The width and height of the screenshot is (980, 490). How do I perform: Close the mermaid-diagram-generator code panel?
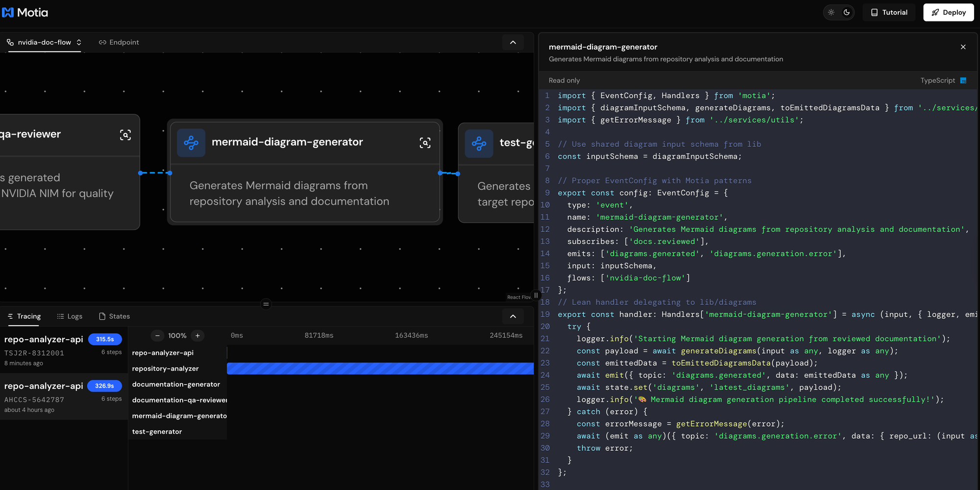click(x=963, y=47)
